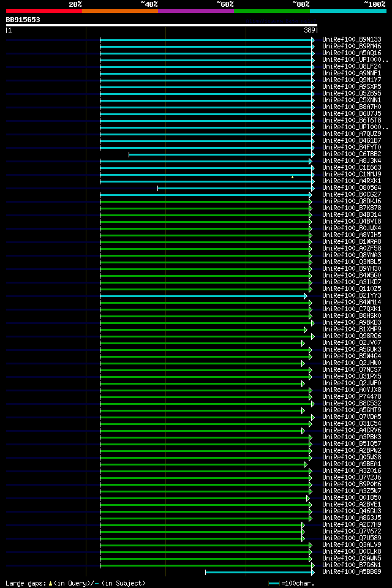Select label UniRef100_Q5ZB95
392x588 pixels.
352,93
